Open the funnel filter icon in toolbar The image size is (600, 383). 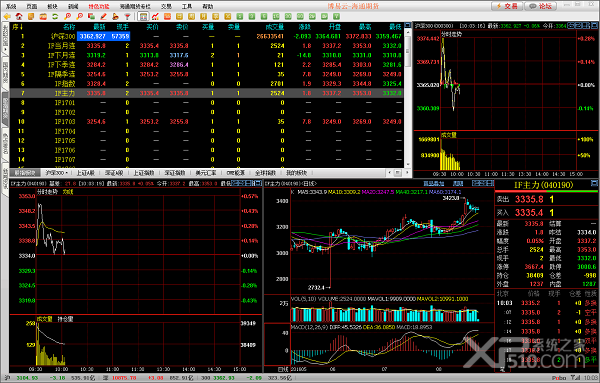tap(127, 16)
